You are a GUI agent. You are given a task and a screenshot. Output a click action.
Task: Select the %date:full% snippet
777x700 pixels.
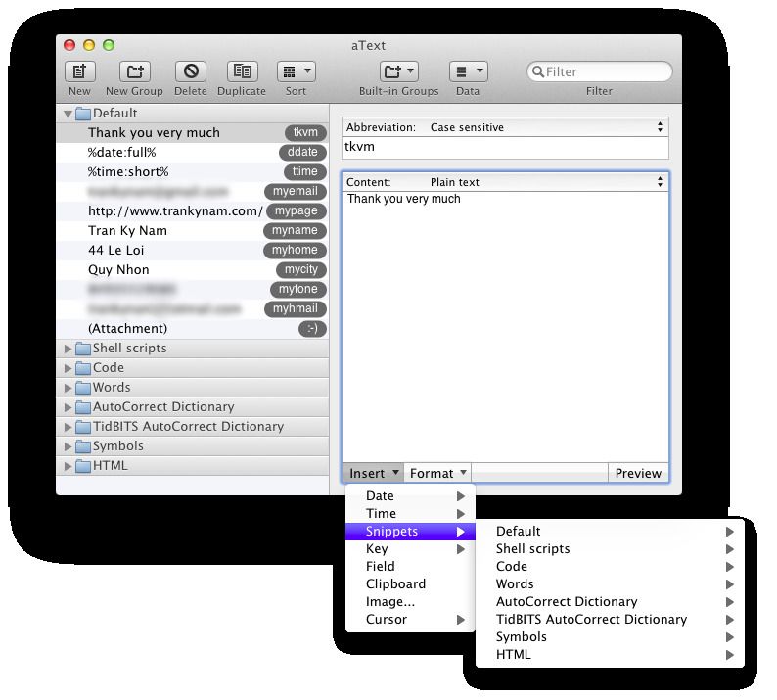(192, 152)
